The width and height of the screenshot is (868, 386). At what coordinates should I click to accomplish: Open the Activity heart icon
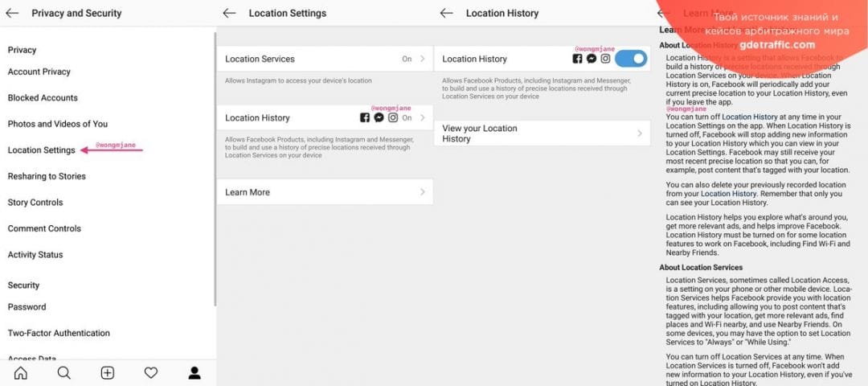(151, 372)
